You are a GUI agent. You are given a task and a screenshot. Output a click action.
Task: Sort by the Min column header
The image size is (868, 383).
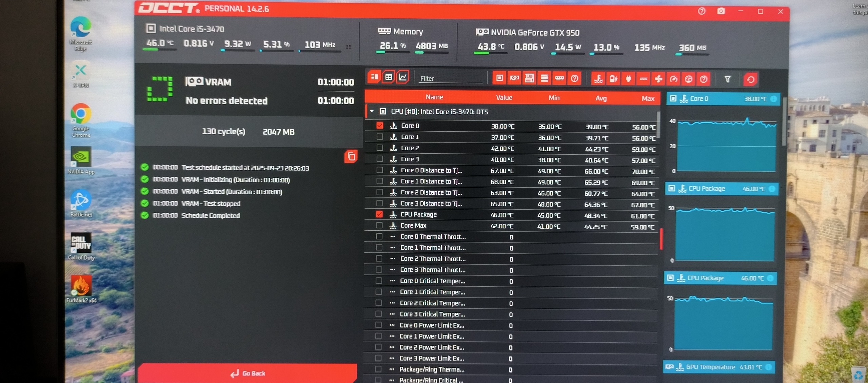(554, 98)
